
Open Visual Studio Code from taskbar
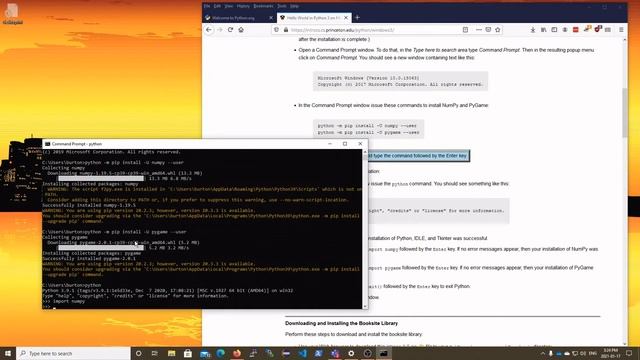[x=302, y=353]
